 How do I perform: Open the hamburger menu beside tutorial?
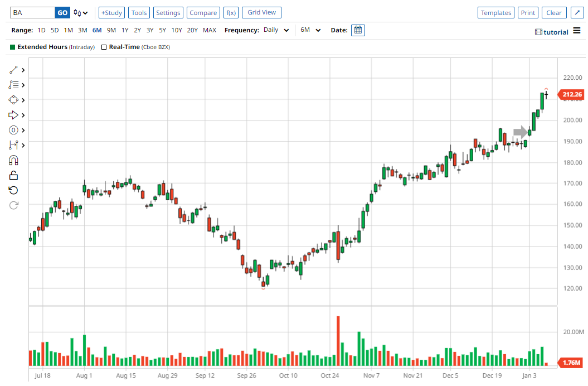(577, 31)
